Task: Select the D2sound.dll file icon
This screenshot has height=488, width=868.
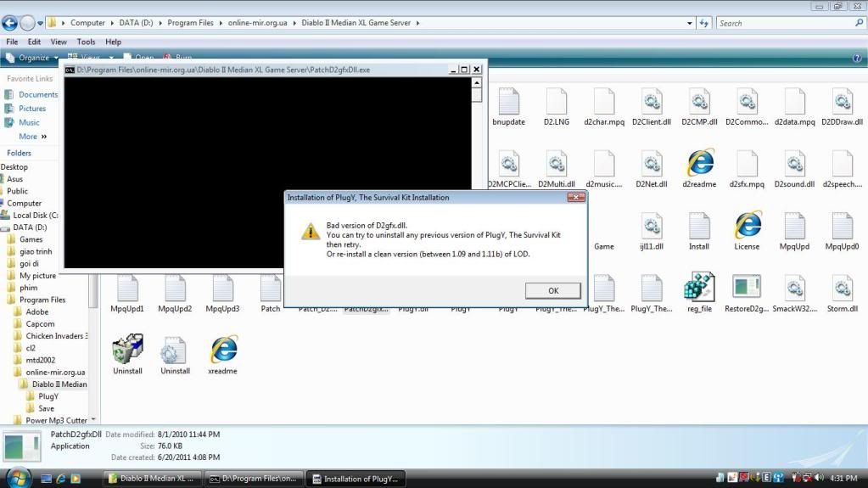Action: coord(794,164)
